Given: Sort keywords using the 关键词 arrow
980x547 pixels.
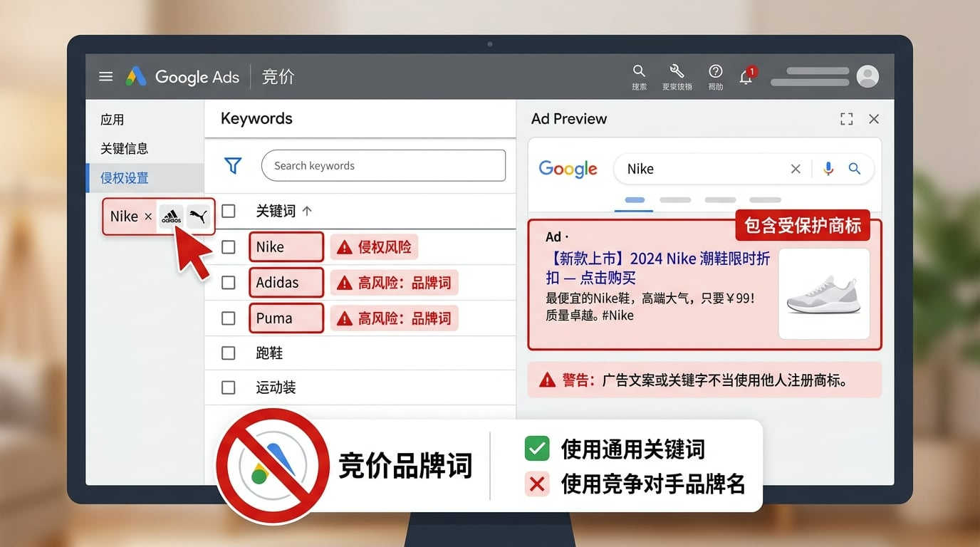Looking at the screenshot, I should (x=307, y=211).
